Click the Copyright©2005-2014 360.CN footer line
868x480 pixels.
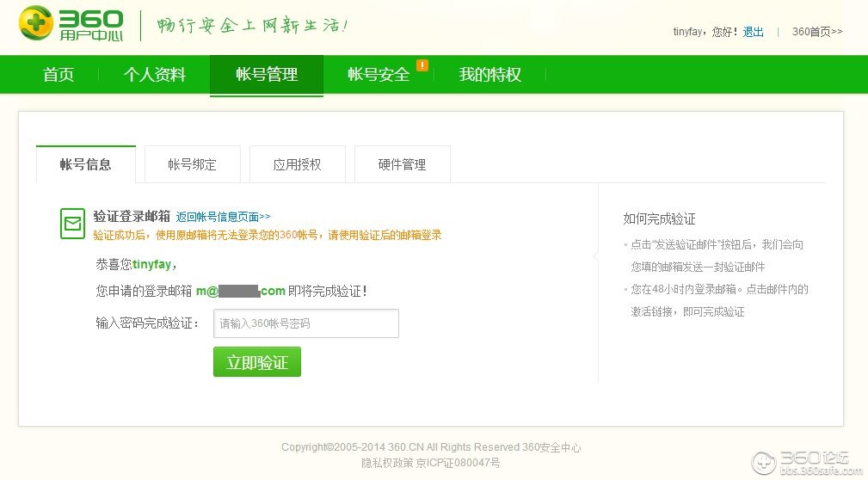pyautogui.click(x=431, y=446)
